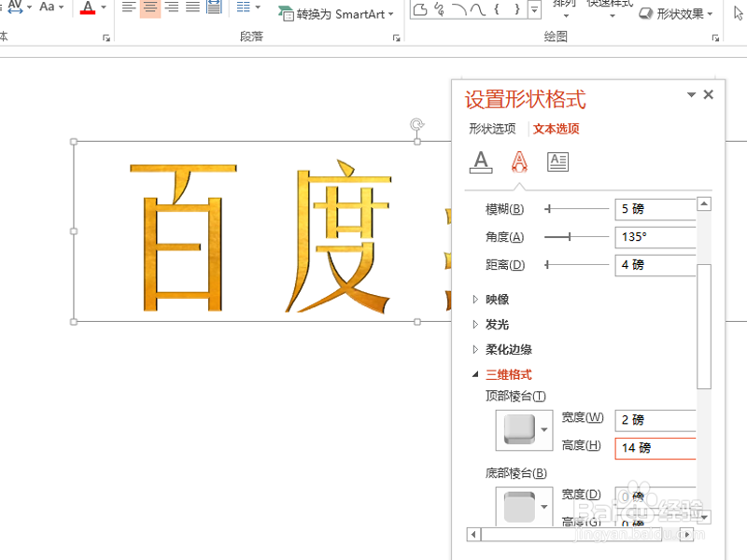Open the bottom bevel style picker
The width and height of the screenshot is (747, 560).
524,506
